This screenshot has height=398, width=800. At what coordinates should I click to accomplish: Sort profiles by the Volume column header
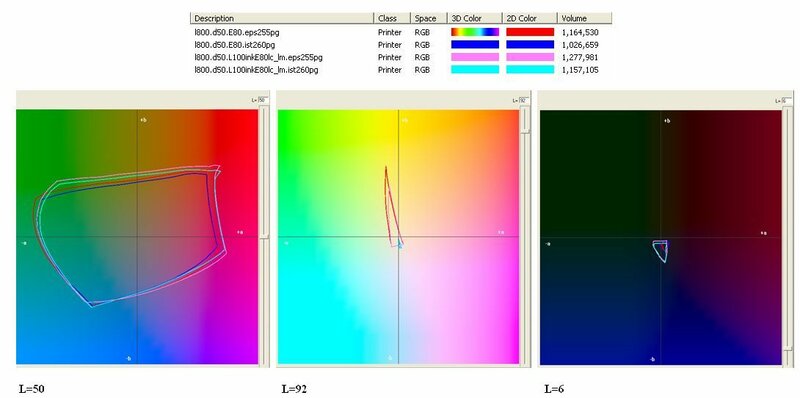(584, 18)
